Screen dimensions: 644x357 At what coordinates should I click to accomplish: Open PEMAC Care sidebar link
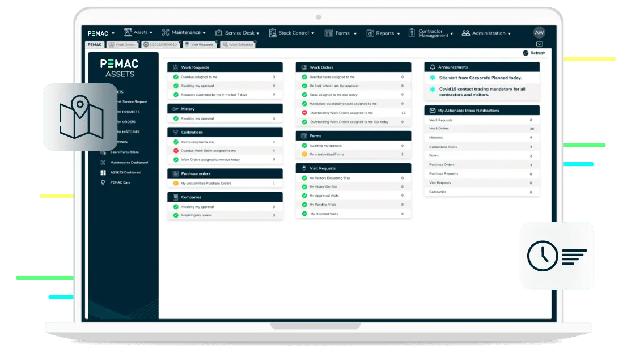coord(120,182)
